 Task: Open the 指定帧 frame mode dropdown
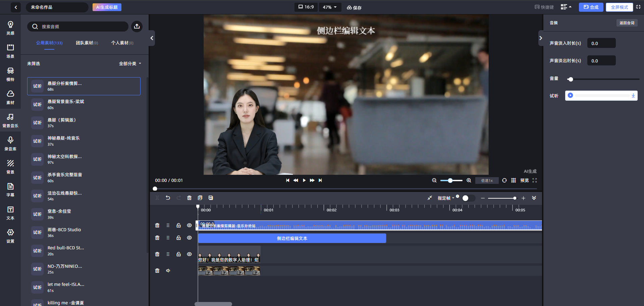(x=446, y=198)
